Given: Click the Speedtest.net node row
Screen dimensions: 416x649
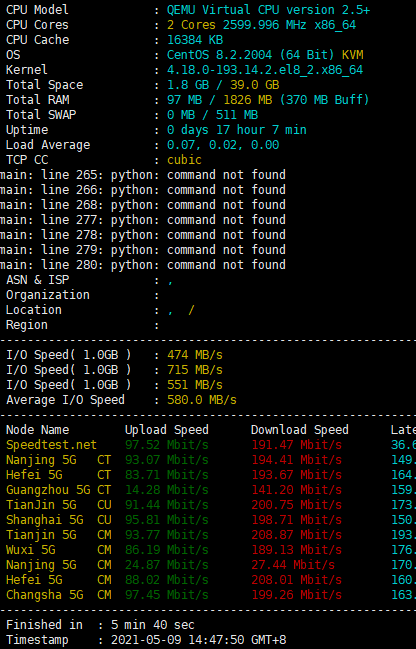Looking at the screenshot, I should [208, 445].
